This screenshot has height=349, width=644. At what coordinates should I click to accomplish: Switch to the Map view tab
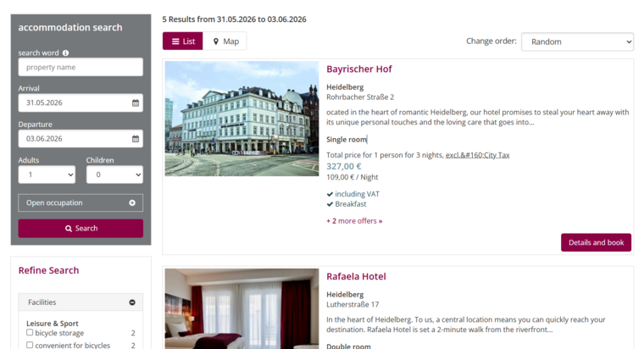tap(225, 42)
